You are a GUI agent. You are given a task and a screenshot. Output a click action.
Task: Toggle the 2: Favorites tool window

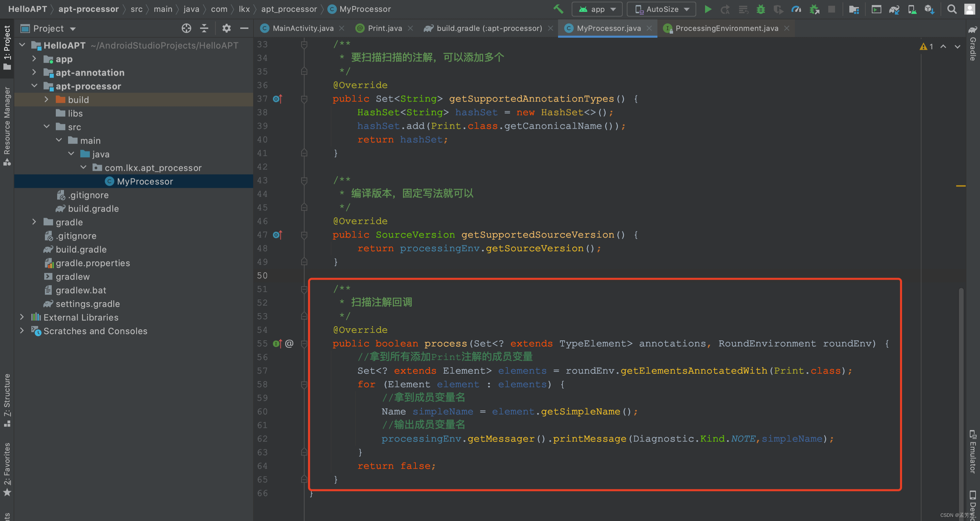pyautogui.click(x=7, y=469)
